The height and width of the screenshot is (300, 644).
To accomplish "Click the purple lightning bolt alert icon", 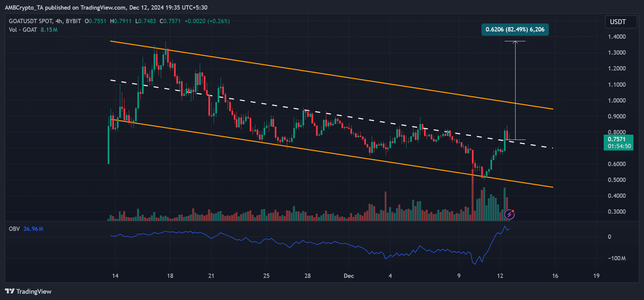I will [510, 215].
